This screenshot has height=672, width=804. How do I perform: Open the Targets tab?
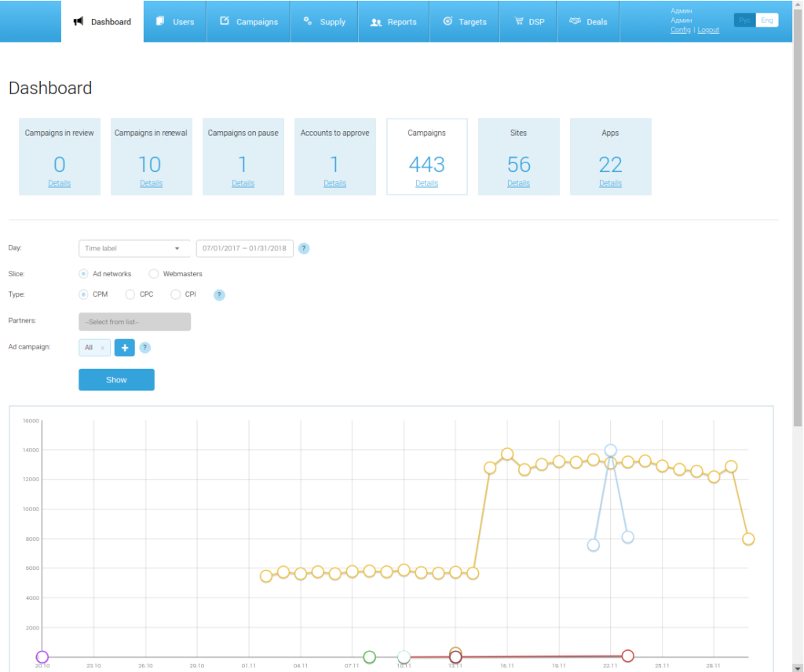(x=465, y=21)
